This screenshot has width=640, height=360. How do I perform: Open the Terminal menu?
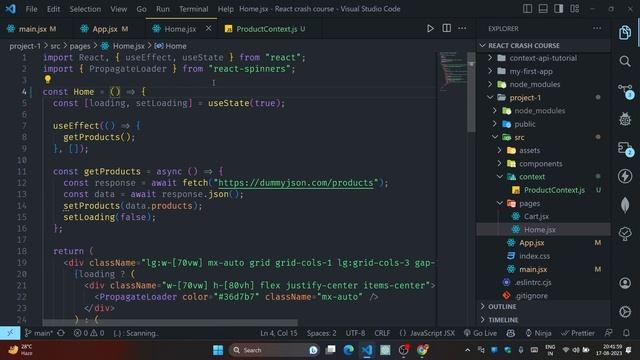(x=193, y=9)
